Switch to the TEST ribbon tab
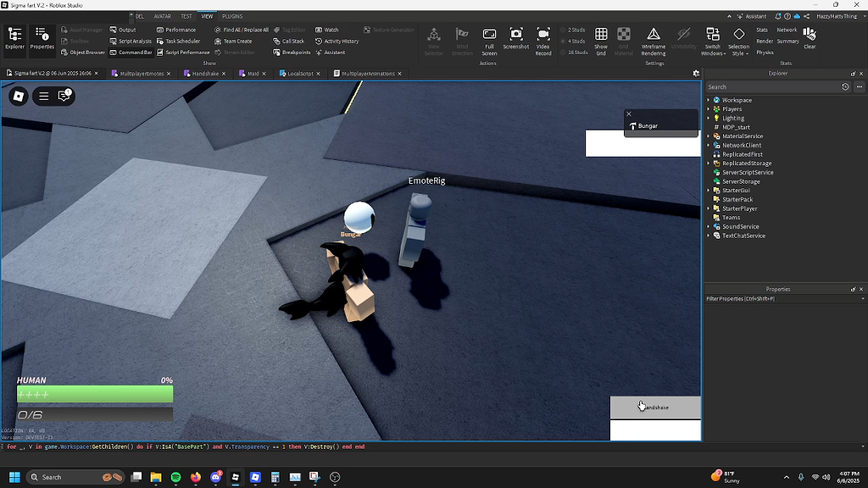 point(186,16)
